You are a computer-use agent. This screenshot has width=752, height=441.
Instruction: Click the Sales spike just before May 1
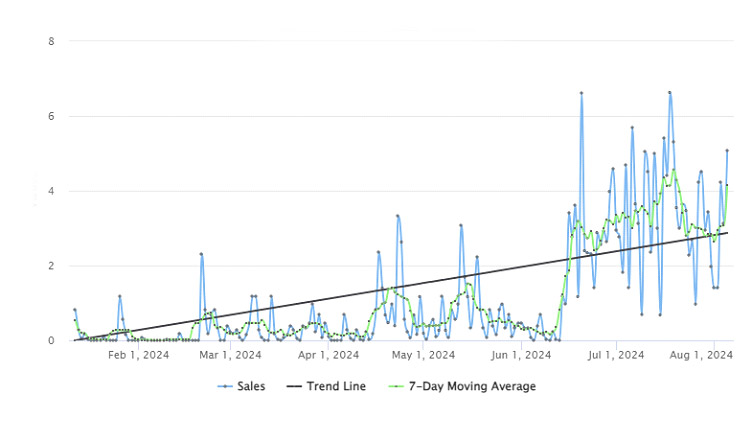point(397,215)
